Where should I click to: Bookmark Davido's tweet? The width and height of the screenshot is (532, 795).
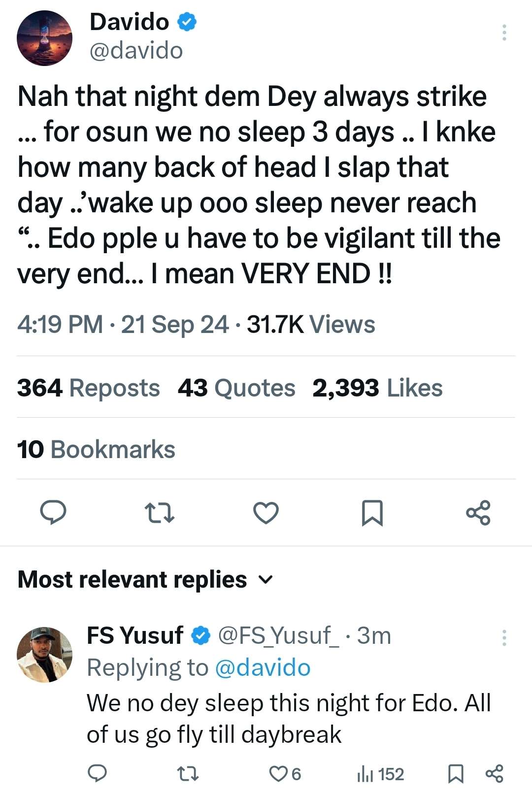coord(372,513)
